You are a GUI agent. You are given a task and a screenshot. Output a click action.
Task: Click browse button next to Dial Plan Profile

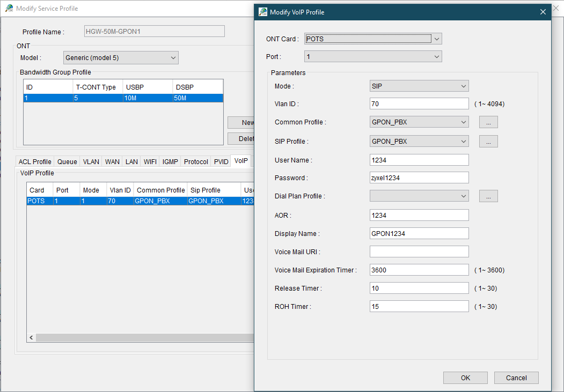point(488,196)
